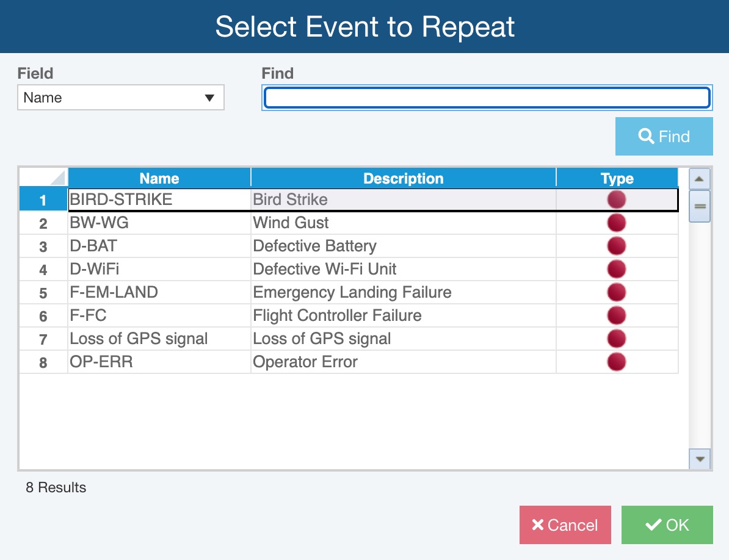Click the red type icon for F-EM-LAND
The image size is (729, 560).
(x=617, y=292)
